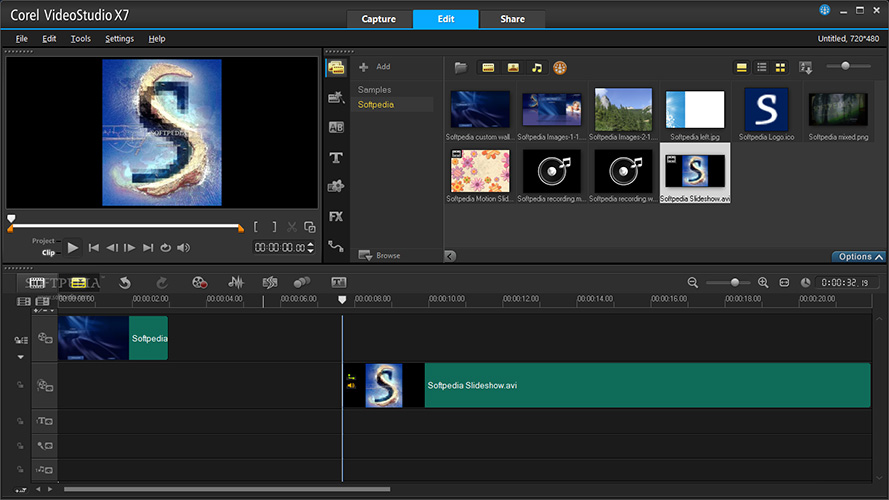889x500 pixels.
Task: Open the FX Filter library
Action: [x=336, y=216]
